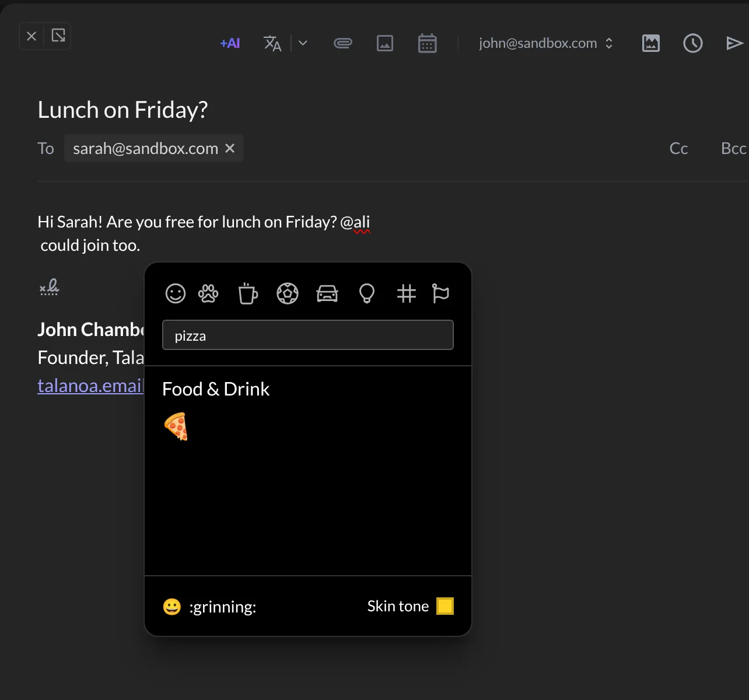
Task: Edit the subject Lunch on Friday?
Action: (x=123, y=110)
